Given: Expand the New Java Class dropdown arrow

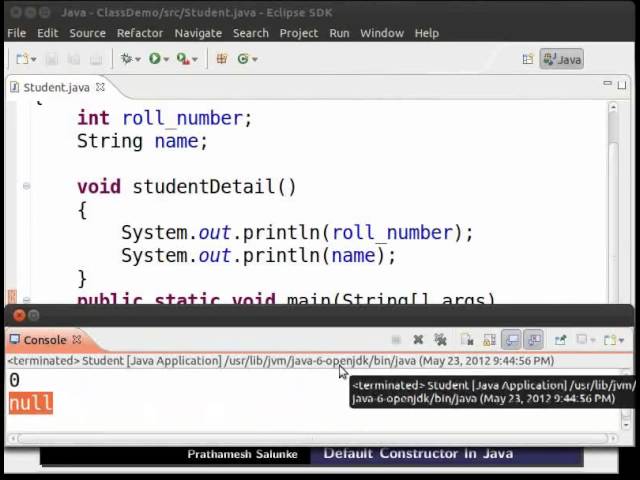Looking at the screenshot, I should [255, 60].
